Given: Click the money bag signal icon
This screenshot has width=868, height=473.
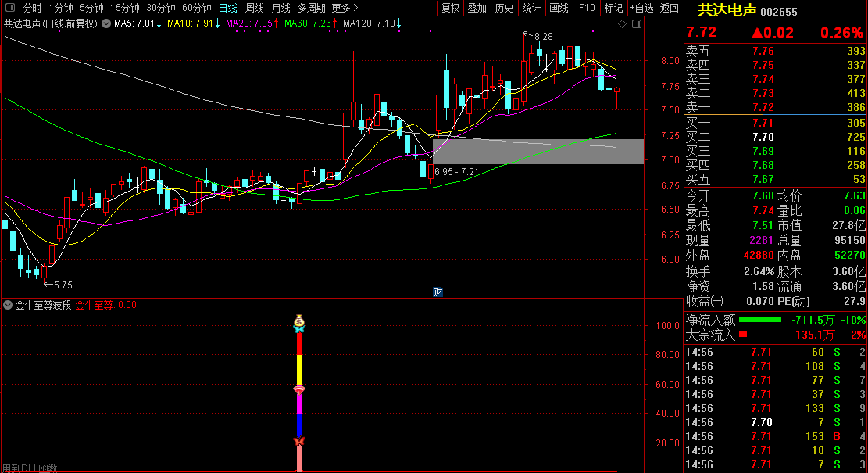Looking at the screenshot, I should (x=298, y=321).
